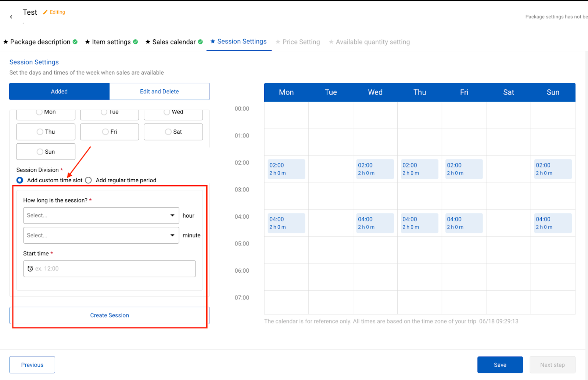
Task: Open Monday 04:00 session slot
Action: pyautogui.click(x=287, y=223)
